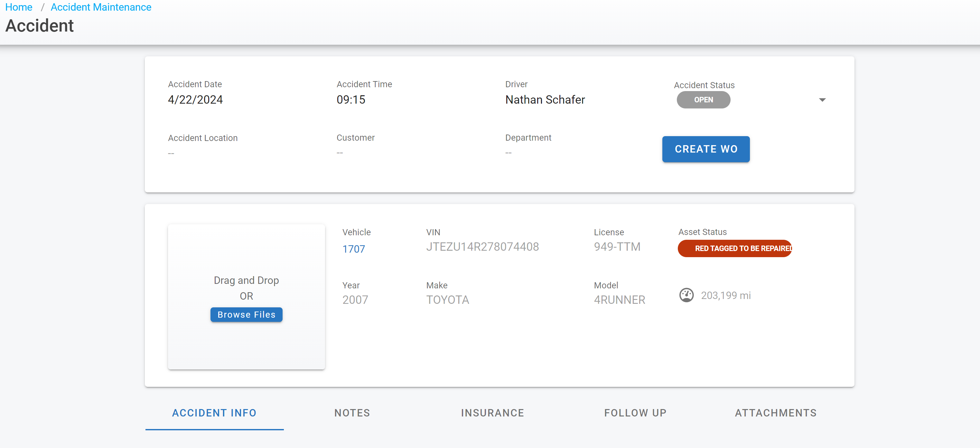The width and height of the screenshot is (980, 448).
Task: Switch to the ATTACHMENTS tab
Action: [x=775, y=413]
